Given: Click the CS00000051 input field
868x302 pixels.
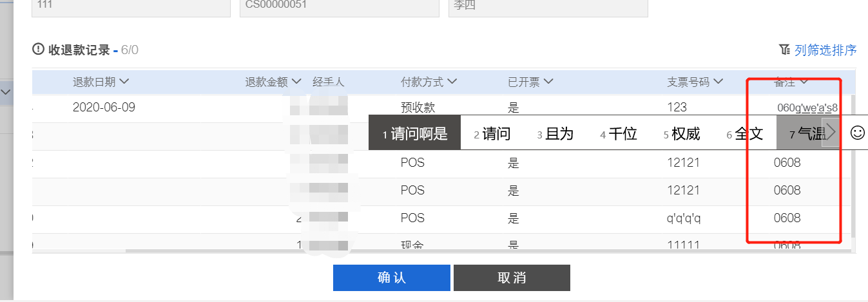Looking at the screenshot, I should [339, 7].
